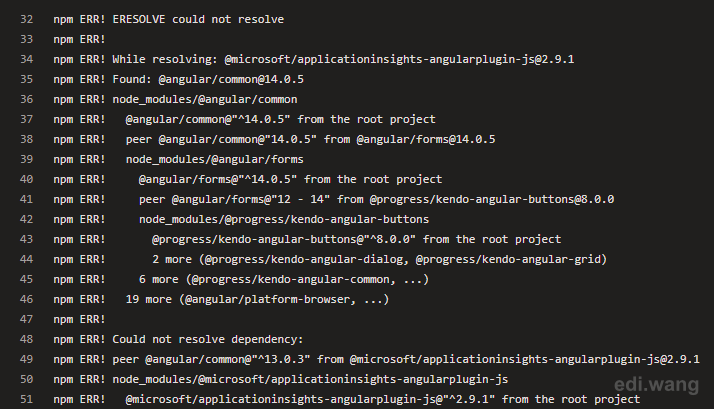Click 'node_modules/@progress/kendo-angular-buttons' path on line 42
This screenshot has width=714, height=409.
pyautogui.click(x=284, y=219)
